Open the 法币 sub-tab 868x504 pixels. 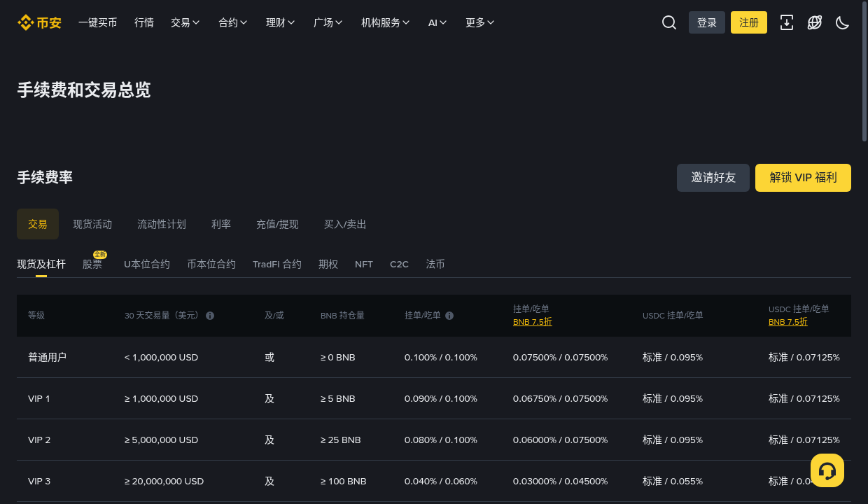(x=435, y=264)
